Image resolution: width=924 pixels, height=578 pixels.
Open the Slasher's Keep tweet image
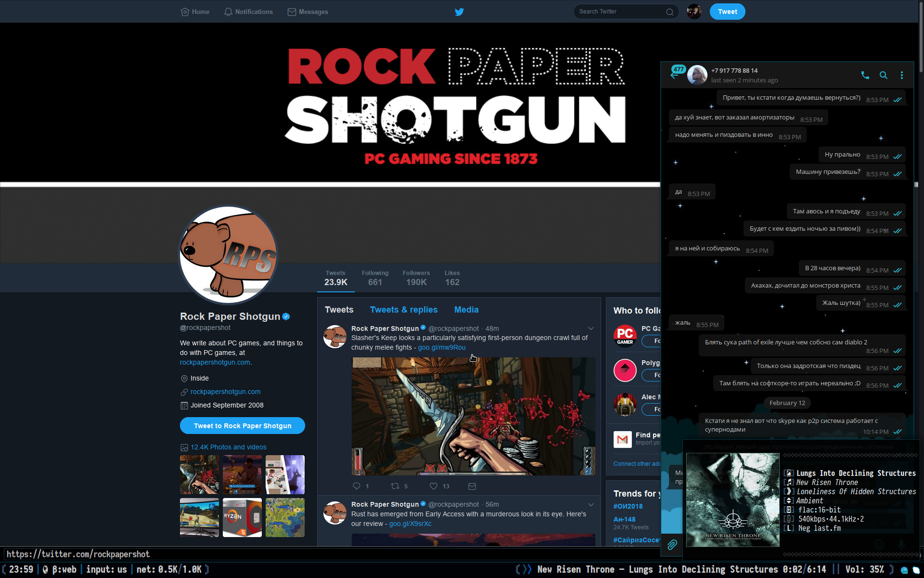pyautogui.click(x=473, y=416)
